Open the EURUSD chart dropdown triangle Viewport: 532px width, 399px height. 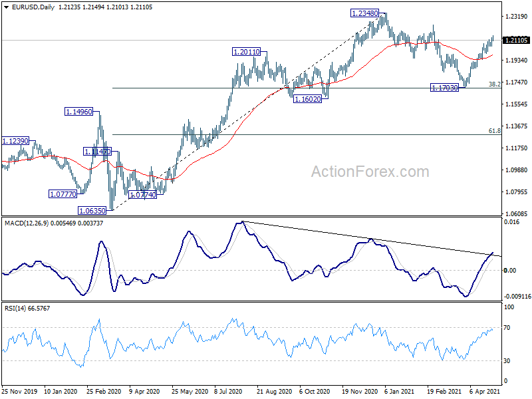point(7,7)
